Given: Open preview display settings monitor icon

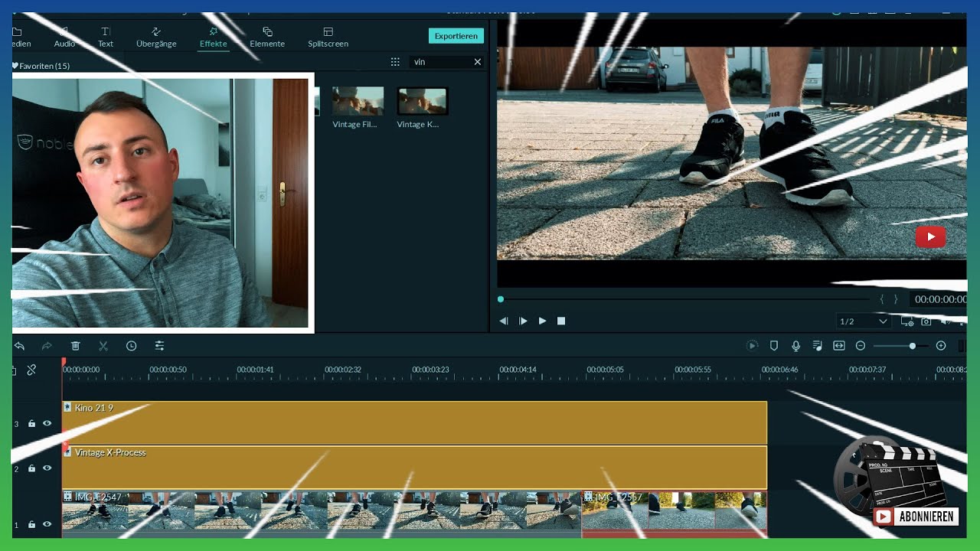Looking at the screenshot, I should tap(907, 322).
